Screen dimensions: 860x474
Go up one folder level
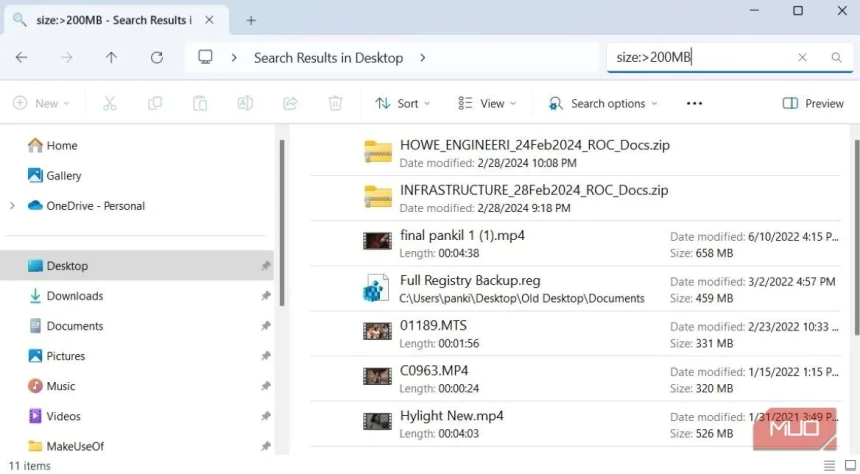pyautogui.click(x=112, y=58)
